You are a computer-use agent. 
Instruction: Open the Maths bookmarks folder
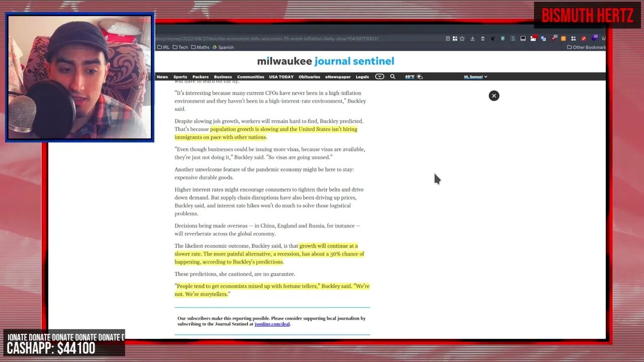(200, 47)
